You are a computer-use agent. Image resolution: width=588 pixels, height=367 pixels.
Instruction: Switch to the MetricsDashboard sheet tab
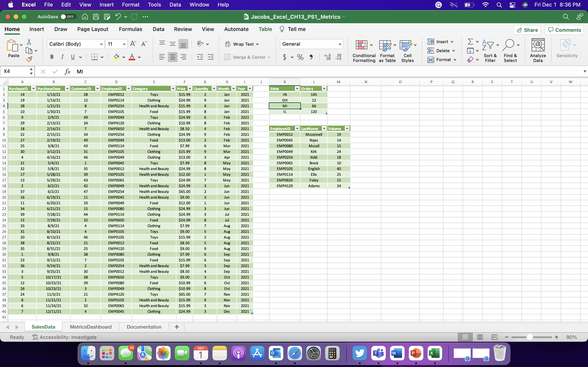click(x=91, y=327)
